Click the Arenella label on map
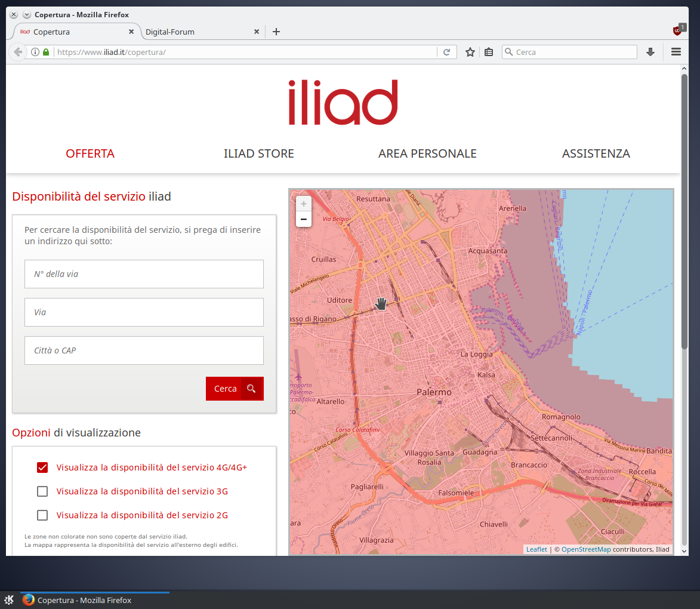 (x=513, y=208)
